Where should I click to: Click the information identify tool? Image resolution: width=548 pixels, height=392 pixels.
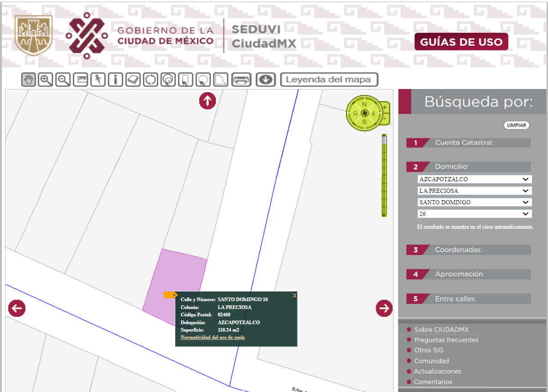115,80
